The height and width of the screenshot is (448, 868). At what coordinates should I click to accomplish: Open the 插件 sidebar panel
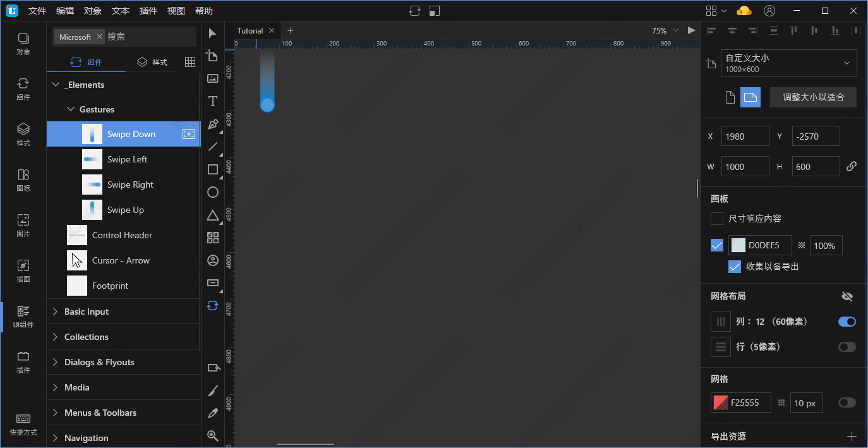23,362
